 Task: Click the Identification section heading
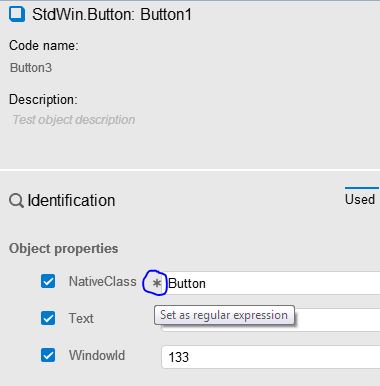(x=71, y=201)
